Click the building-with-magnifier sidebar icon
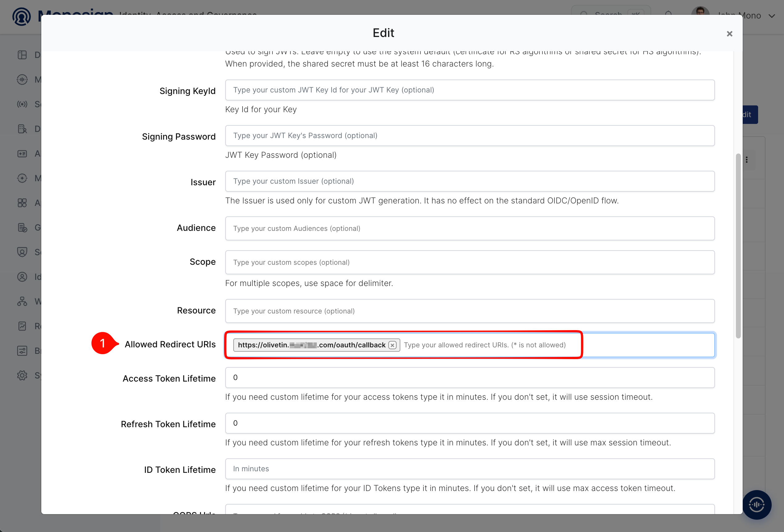Viewport: 784px width, 532px height. pos(22,129)
